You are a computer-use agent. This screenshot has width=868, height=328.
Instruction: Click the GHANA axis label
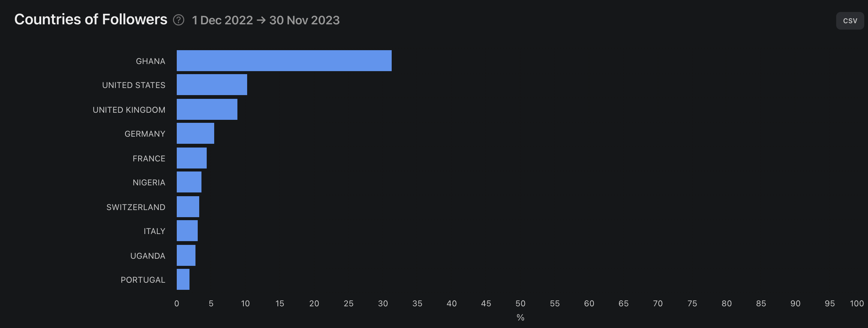pos(151,61)
